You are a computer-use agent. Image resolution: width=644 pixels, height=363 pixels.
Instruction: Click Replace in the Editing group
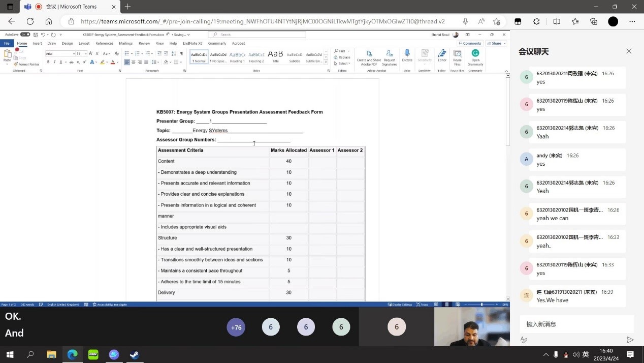[x=344, y=57]
